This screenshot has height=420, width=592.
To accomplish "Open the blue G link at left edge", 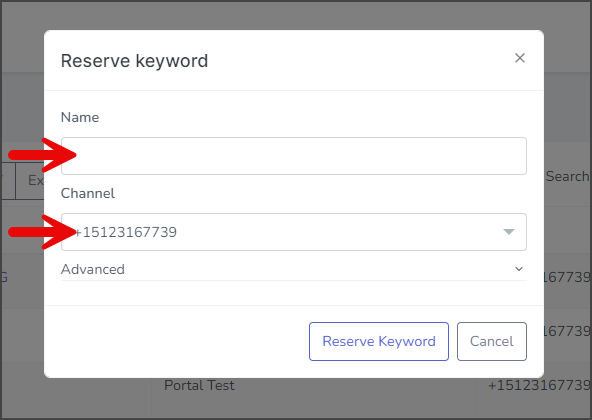I will (x=3, y=277).
